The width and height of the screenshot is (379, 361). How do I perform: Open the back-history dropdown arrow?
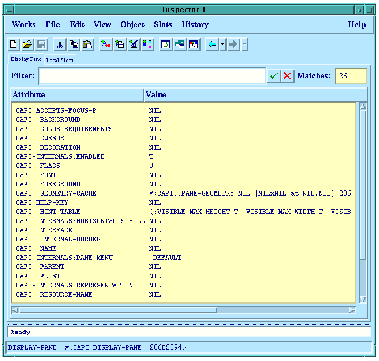coord(223,44)
